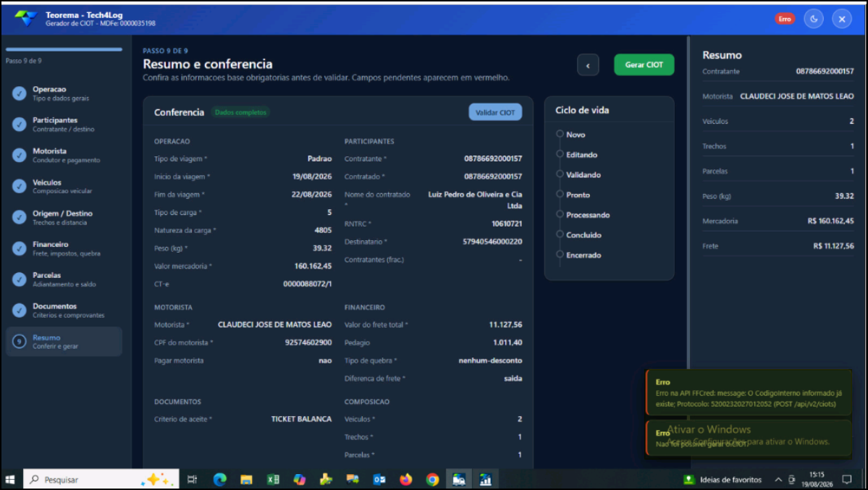Open Outlook from the taskbar
The height and width of the screenshot is (490, 868).
click(x=379, y=479)
